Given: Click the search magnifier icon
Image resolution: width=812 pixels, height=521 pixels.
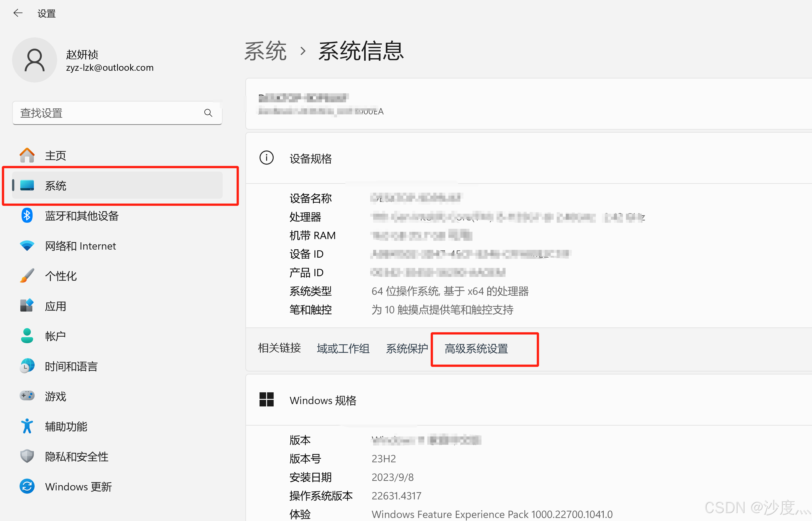Looking at the screenshot, I should [x=208, y=113].
